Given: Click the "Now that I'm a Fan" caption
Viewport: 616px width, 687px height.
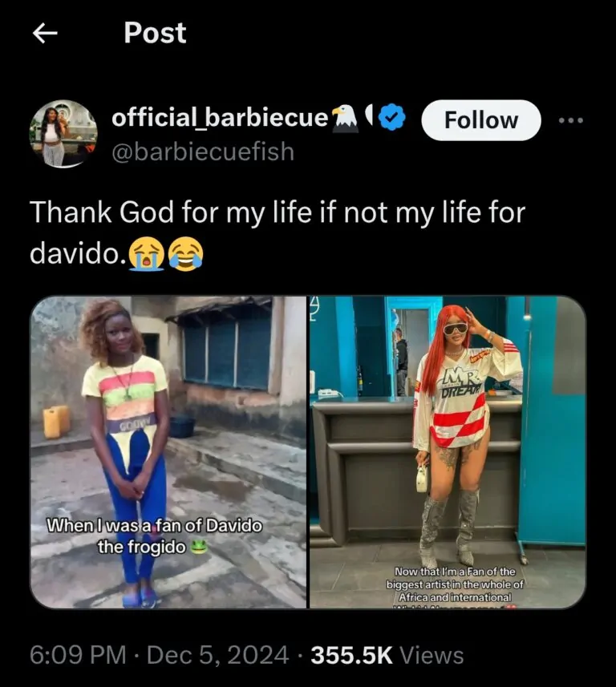Looking at the screenshot, I should tap(453, 584).
